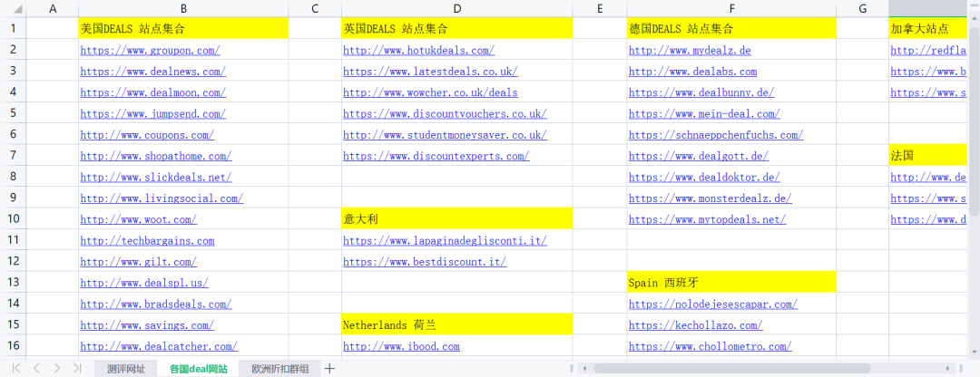Go to the first sheet using navigation arrow
The width and height of the screenshot is (980, 377).
pyautogui.click(x=16, y=368)
